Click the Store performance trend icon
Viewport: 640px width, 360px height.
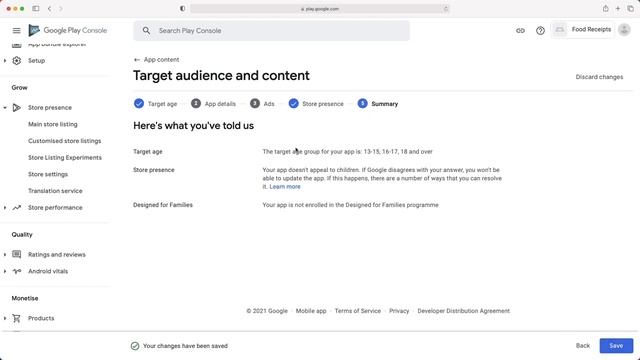pyautogui.click(x=16, y=208)
